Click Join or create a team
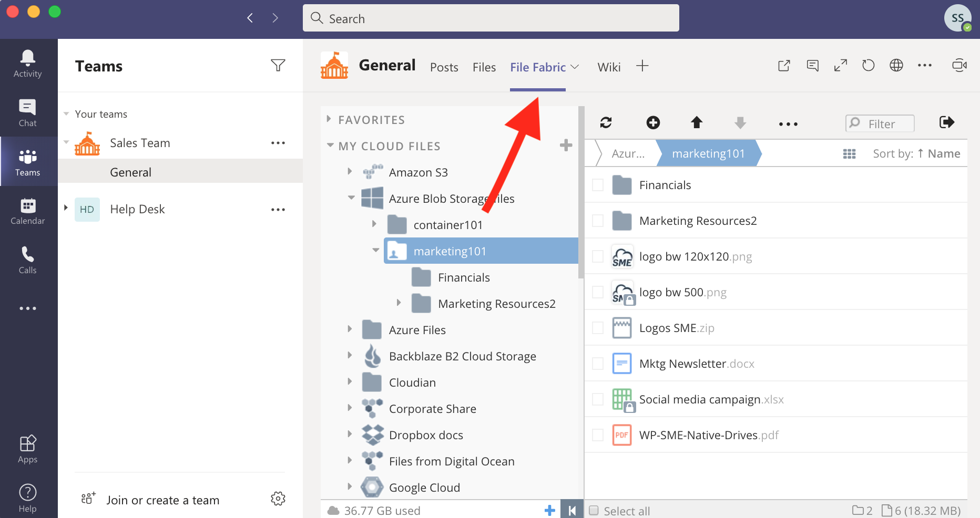This screenshot has height=518, width=980. coord(162,500)
